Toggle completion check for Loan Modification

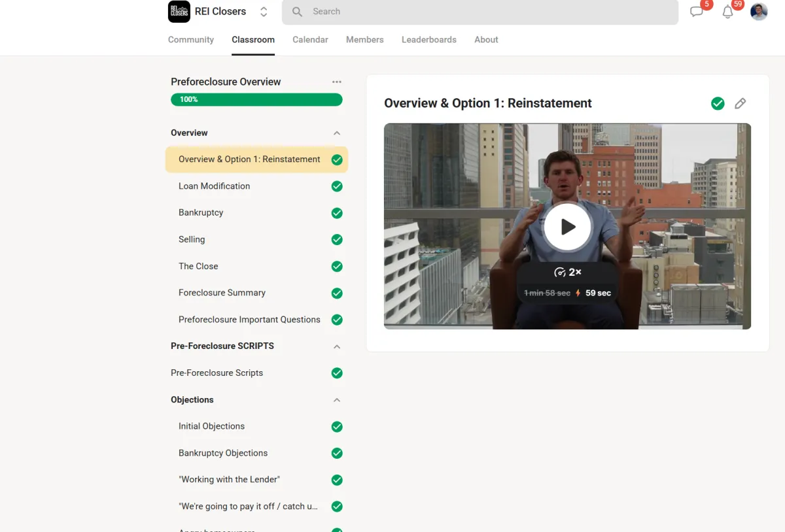(337, 186)
